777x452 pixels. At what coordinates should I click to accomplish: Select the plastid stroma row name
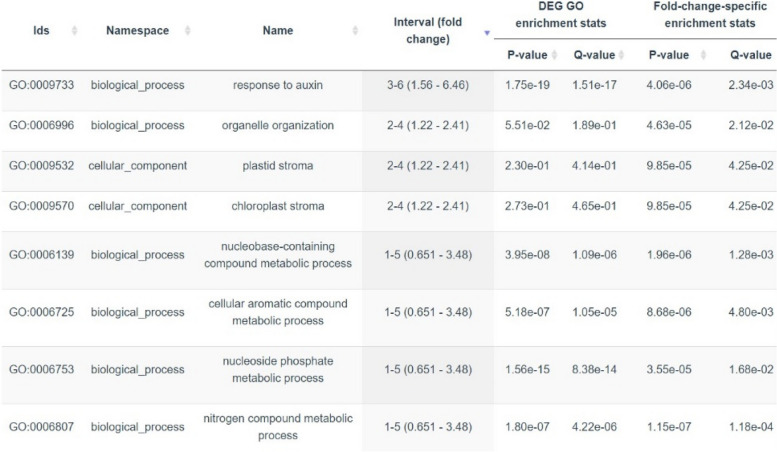278,166
